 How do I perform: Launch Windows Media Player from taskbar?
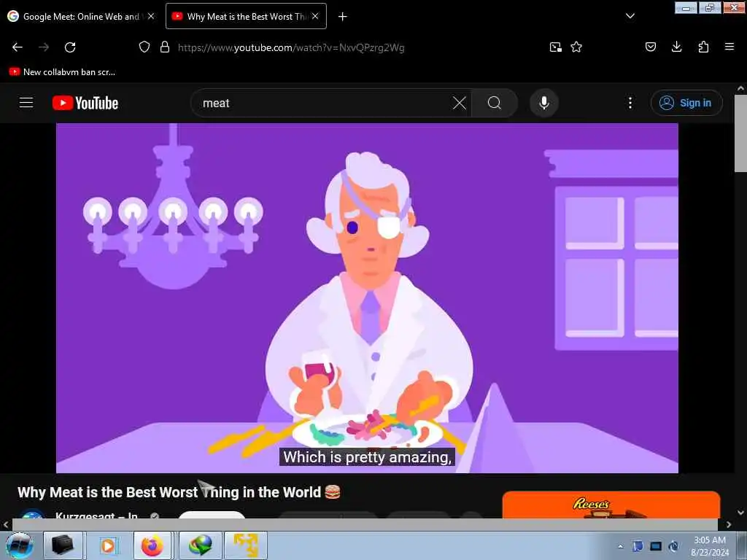pos(108,545)
